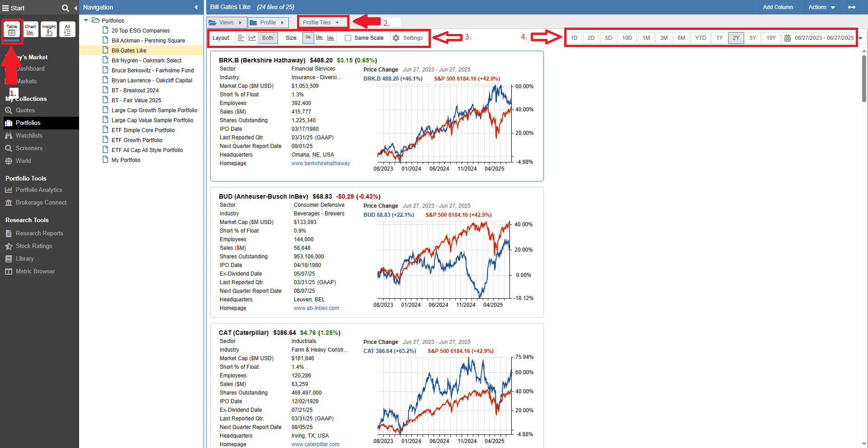This screenshot has width=868, height=448.
Task: Open the Views folder dropdown
Action: pos(226,23)
